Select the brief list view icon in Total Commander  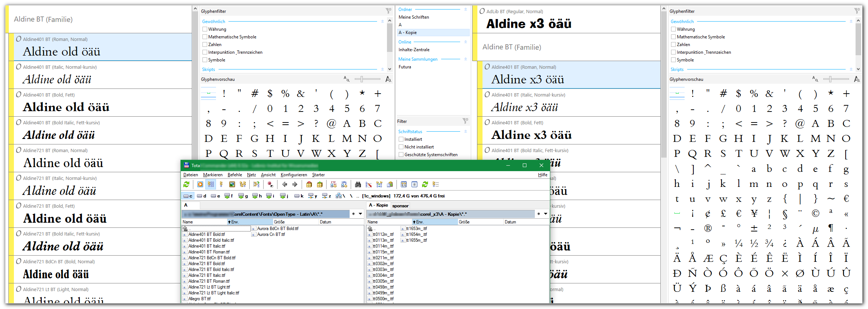(x=211, y=184)
